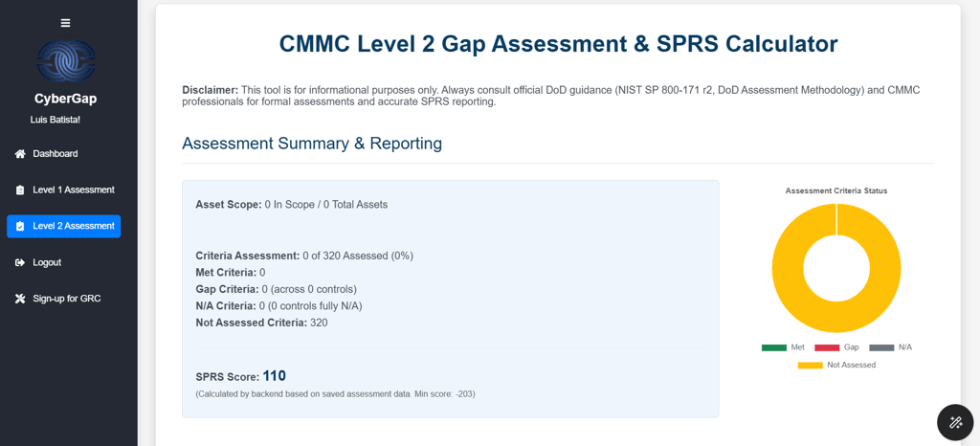Click the Sign-up for GRC tools icon

[20, 299]
